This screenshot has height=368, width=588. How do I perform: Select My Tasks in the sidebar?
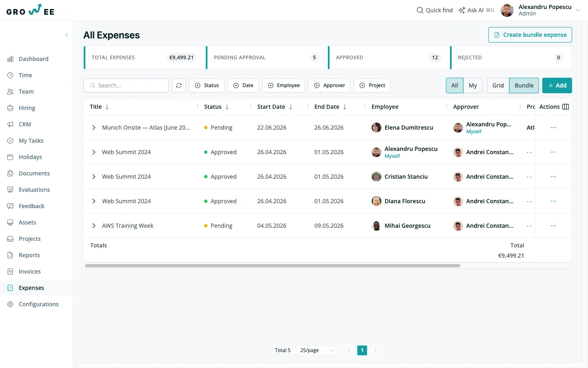pyautogui.click(x=31, y=141)
